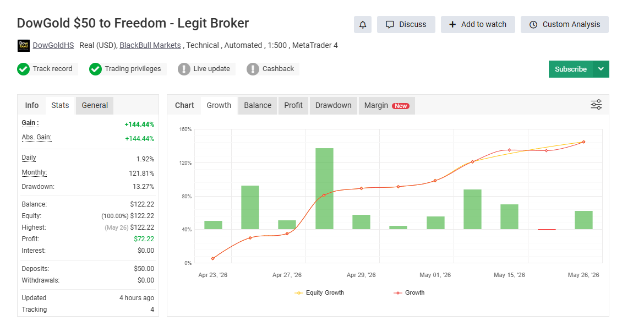644x320 pixels.
Task: Click the tallest green bar on chart
Action: [x=324, y=188]
